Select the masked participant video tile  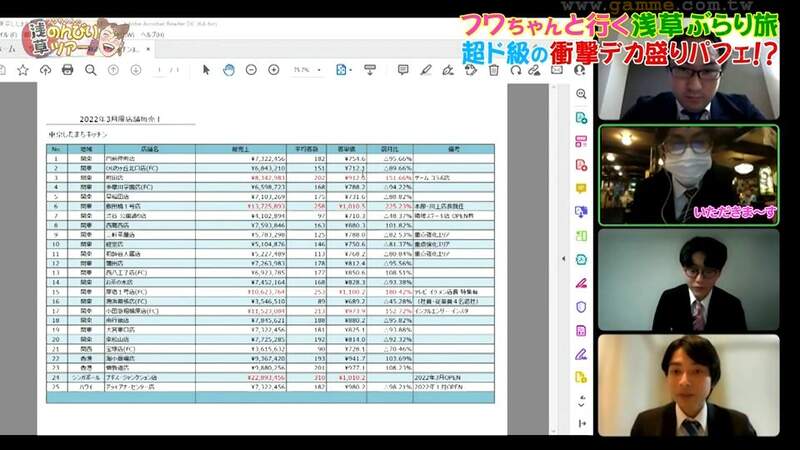[x=689, y=176]
